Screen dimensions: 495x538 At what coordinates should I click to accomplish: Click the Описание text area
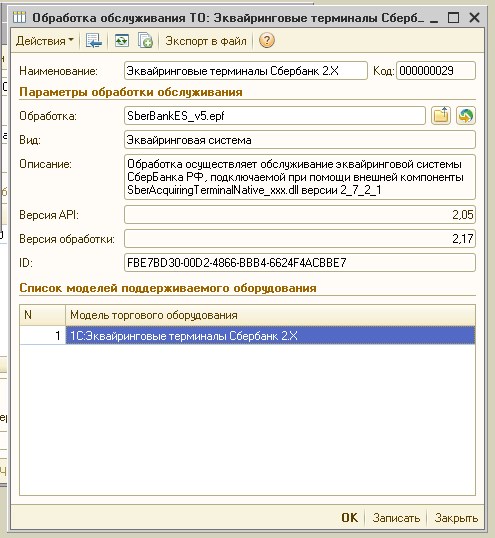300,177
